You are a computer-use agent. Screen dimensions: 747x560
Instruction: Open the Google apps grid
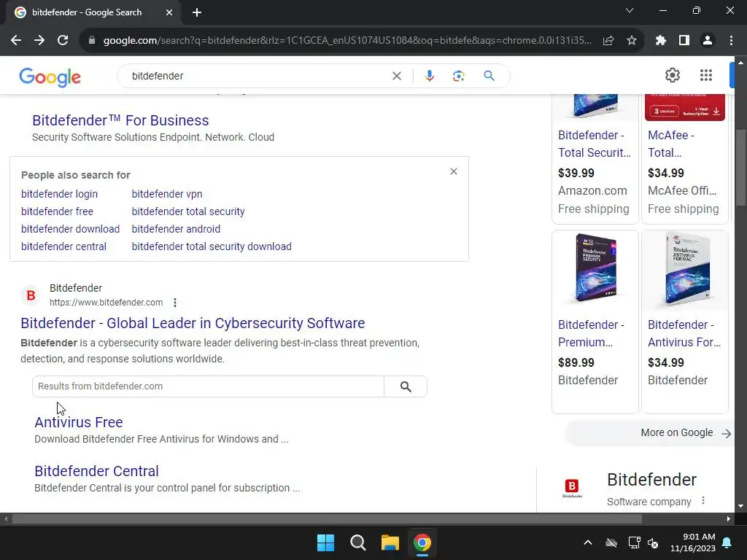click(706, 75)
